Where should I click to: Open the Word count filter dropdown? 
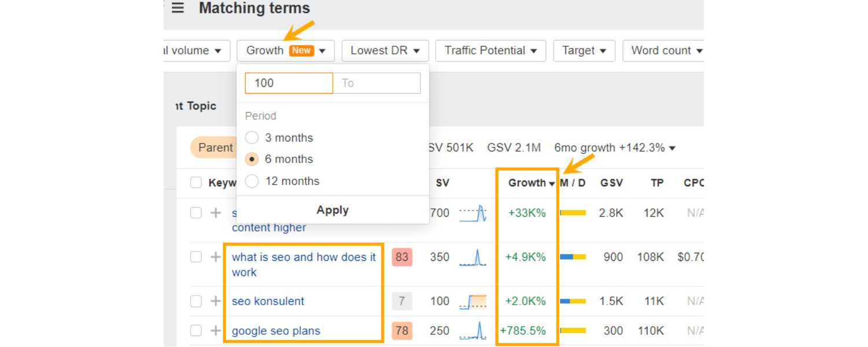click(666, 50)
